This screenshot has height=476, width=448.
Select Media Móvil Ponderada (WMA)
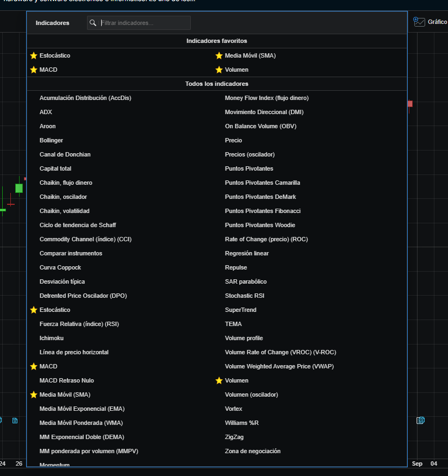pyautogui.click(x=81, y=423)
